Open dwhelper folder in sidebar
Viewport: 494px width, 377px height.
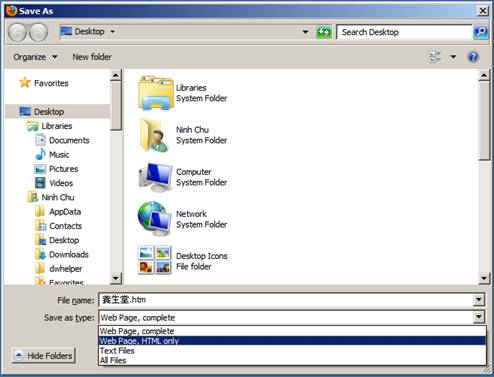click(59, 269)
